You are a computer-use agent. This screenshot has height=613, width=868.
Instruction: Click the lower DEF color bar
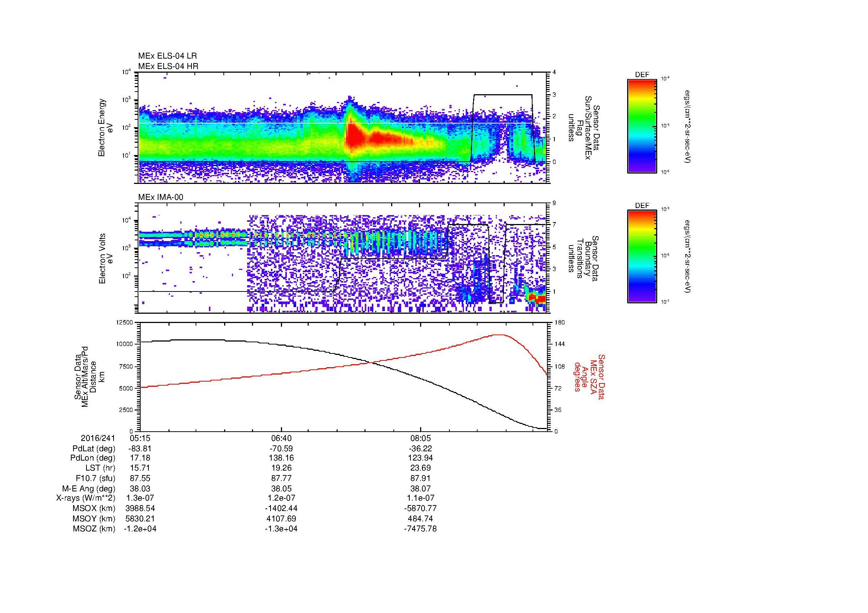[x=642, y=257]
